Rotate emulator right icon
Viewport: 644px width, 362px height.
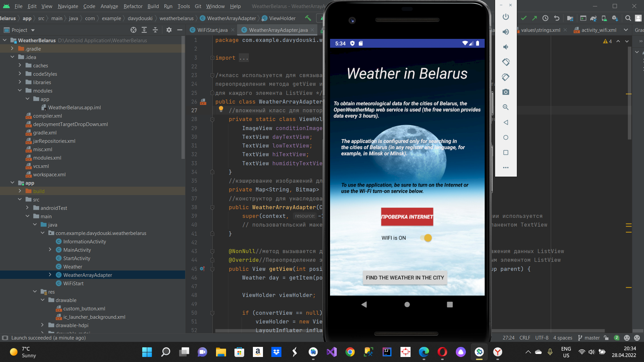coord(506,77)
